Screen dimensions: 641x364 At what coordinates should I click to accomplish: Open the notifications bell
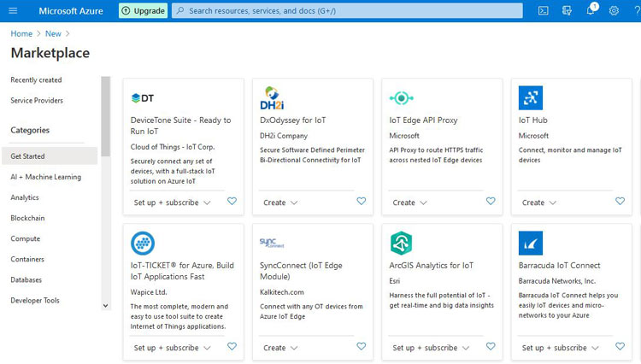click(591, 10)
